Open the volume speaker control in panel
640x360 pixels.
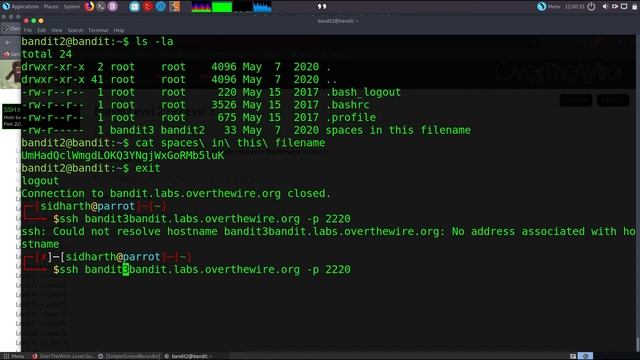(605, 7)
